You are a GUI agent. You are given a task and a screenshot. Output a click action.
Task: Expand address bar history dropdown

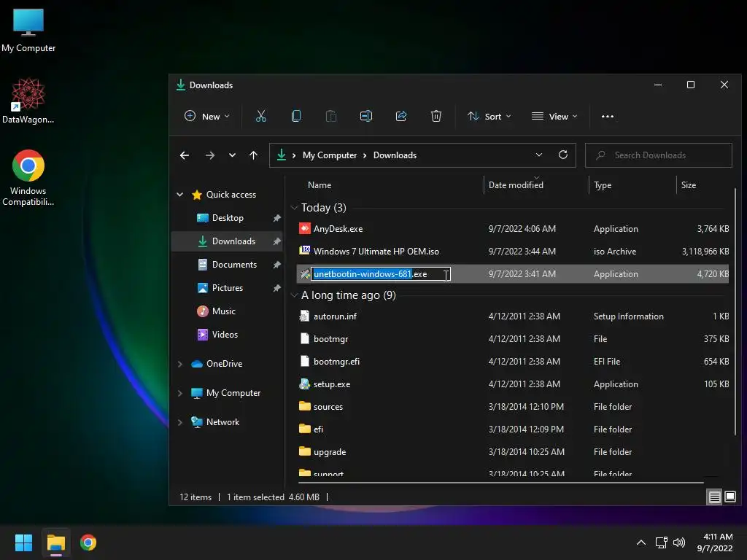[x=539, y=155]
